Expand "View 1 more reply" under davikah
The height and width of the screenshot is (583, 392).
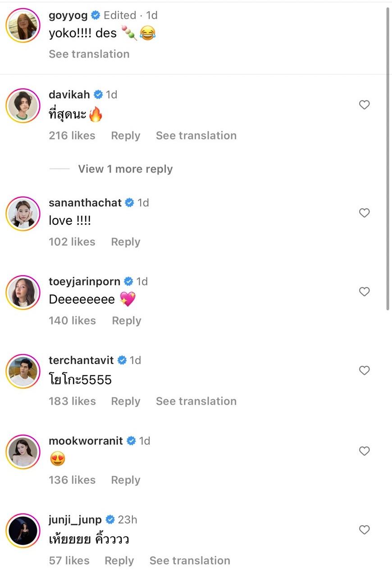[125, 169]
